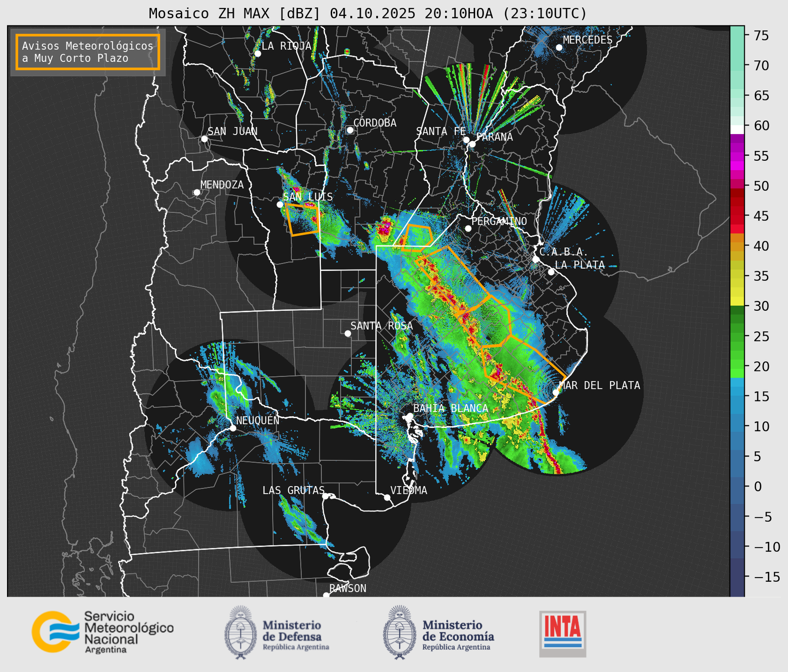Click the map title Mosaico ZH MAX

235,14
